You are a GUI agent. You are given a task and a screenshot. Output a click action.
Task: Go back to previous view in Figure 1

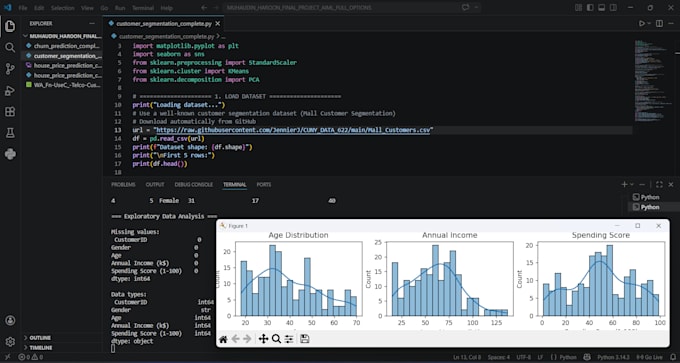tap(235, 339)
